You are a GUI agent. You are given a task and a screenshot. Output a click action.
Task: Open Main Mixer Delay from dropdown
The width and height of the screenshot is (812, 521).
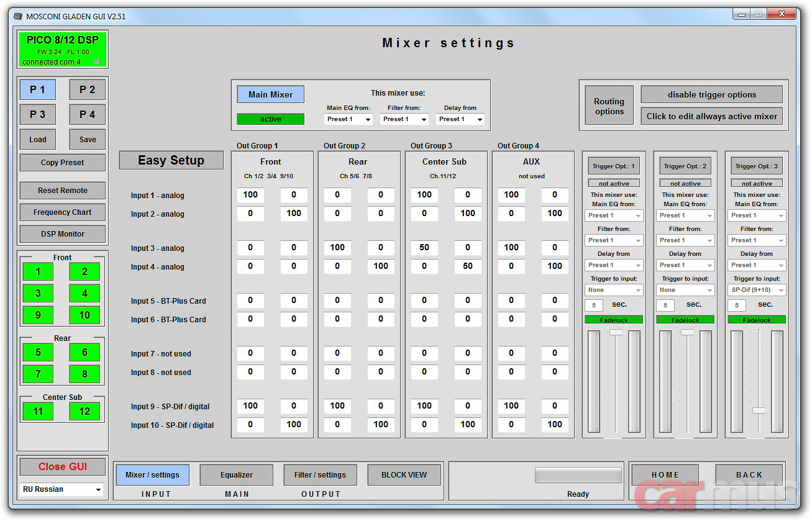[x=460, y=119]
